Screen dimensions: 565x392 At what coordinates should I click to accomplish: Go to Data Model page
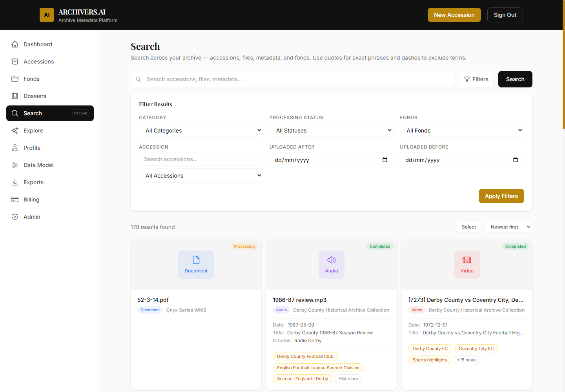tap(50, 165)
